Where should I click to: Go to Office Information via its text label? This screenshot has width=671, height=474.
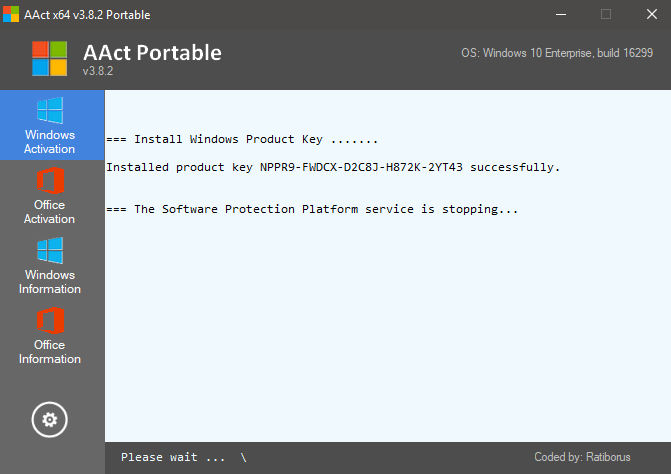pos(50,352)
